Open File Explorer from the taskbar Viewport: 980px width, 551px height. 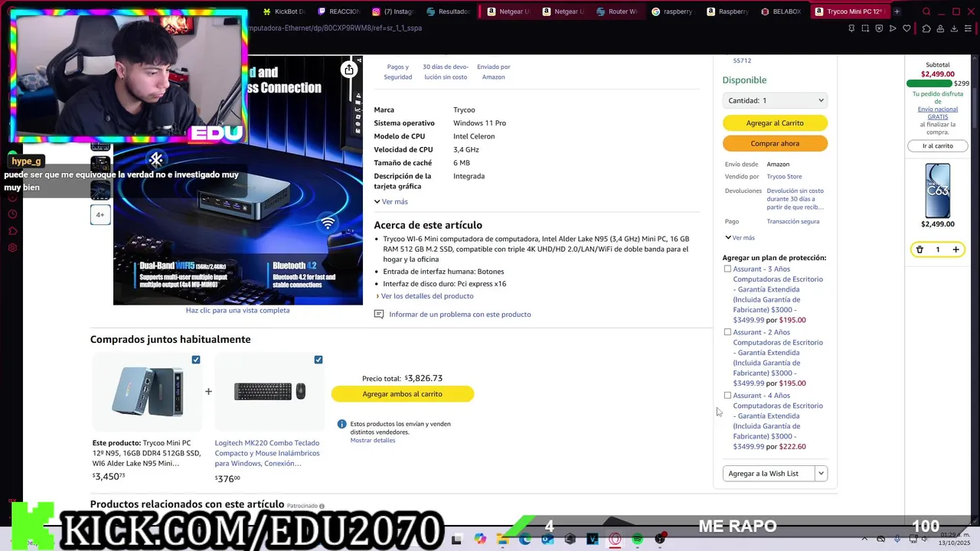[x=503, y=540]
